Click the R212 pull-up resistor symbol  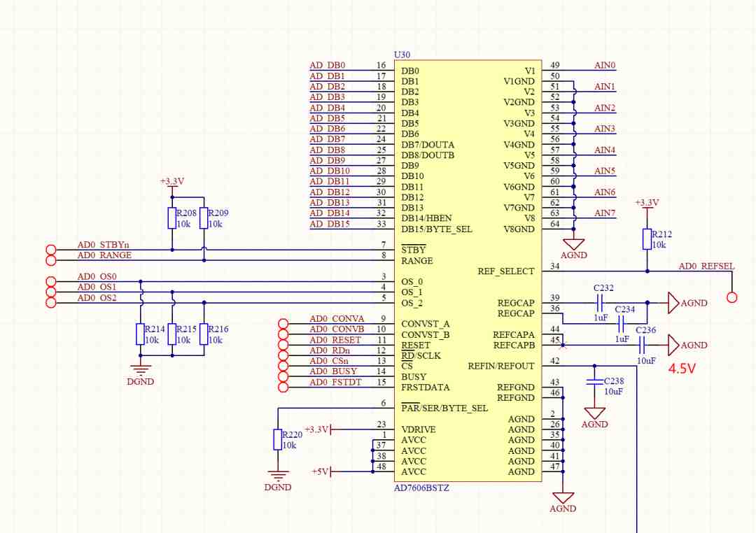(647, 239)
